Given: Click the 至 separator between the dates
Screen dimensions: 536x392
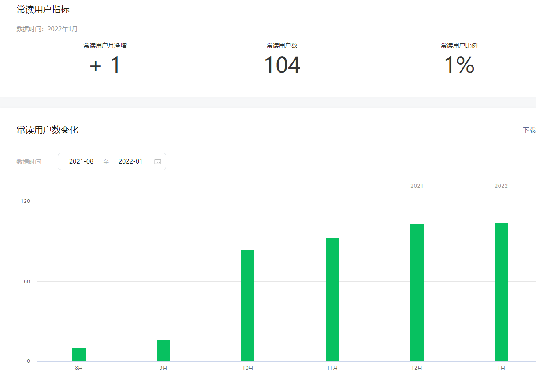Looking at the screenshot, I should 106,161.
